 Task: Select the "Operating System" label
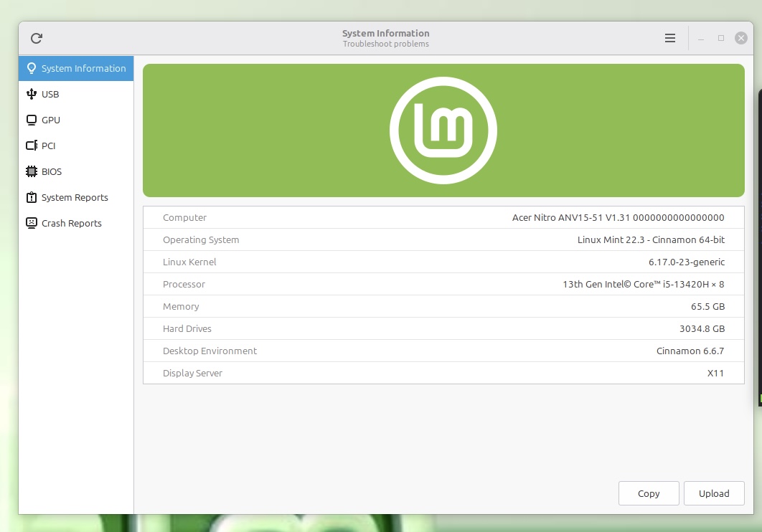click(201, 239)
